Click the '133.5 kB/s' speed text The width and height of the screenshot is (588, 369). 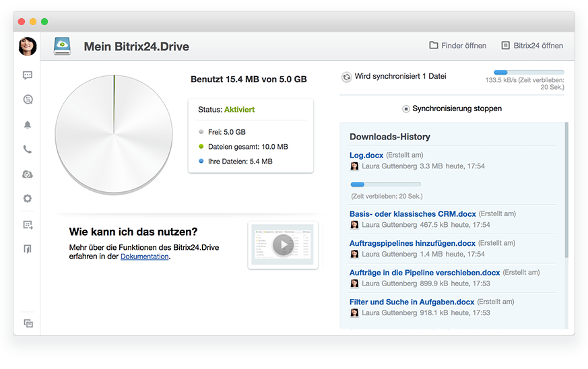coord(500,80)
